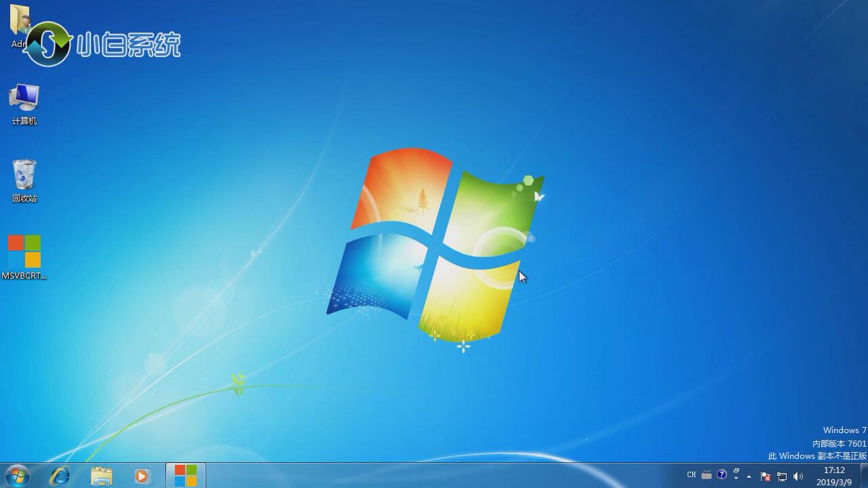Select the MSVBCRT taskbar window button

(185, 476)
